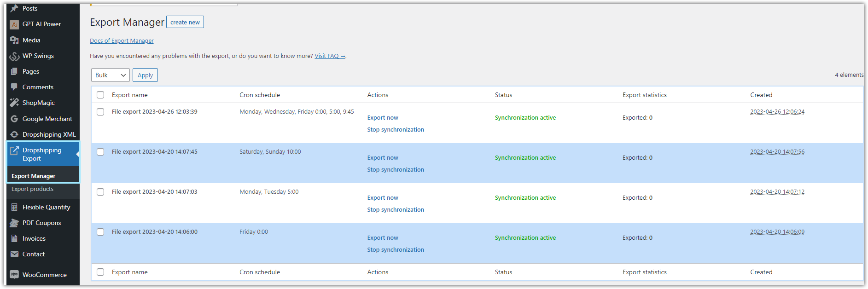
Task: Click the Media icon in sidebar
Action: (x=14, y=40)
